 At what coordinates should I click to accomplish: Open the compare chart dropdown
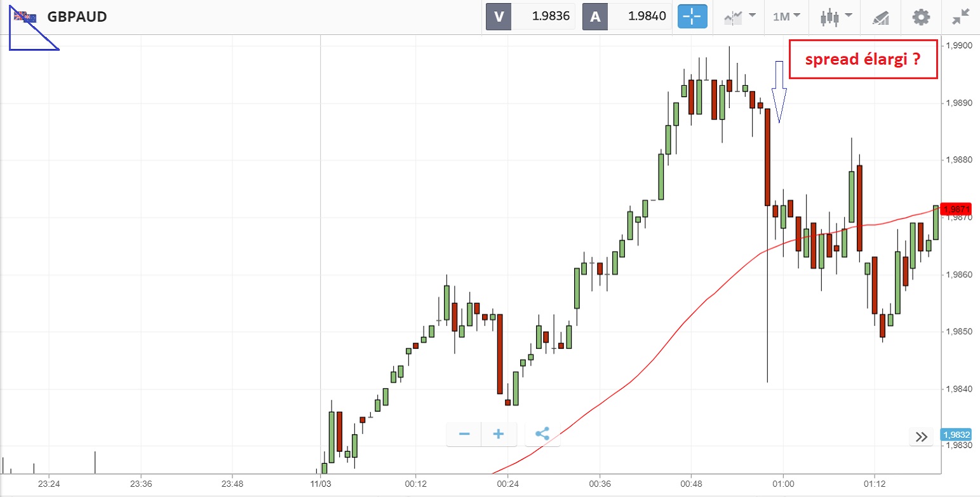(x=740, y=17)
